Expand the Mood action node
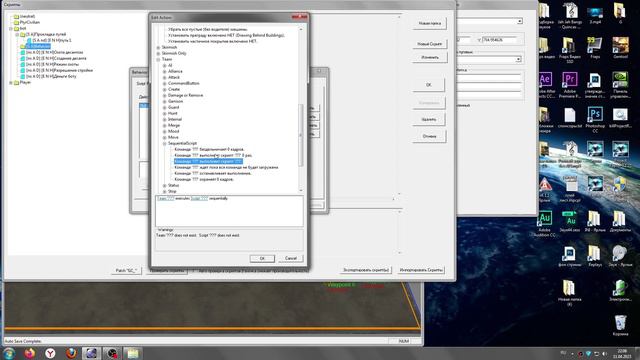This screenshot has height=360, width=640. [x=164, y=131]
